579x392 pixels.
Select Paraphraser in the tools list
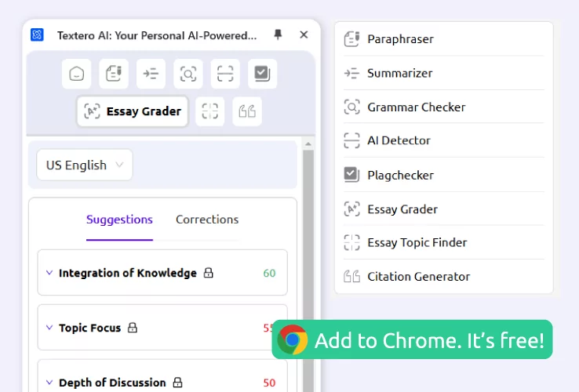point(444,39)
